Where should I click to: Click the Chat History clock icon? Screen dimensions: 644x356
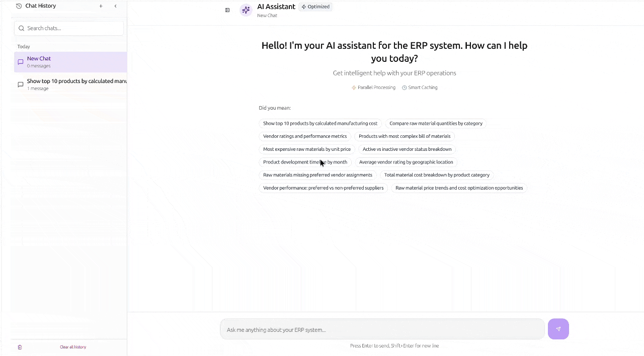point(19,6)
